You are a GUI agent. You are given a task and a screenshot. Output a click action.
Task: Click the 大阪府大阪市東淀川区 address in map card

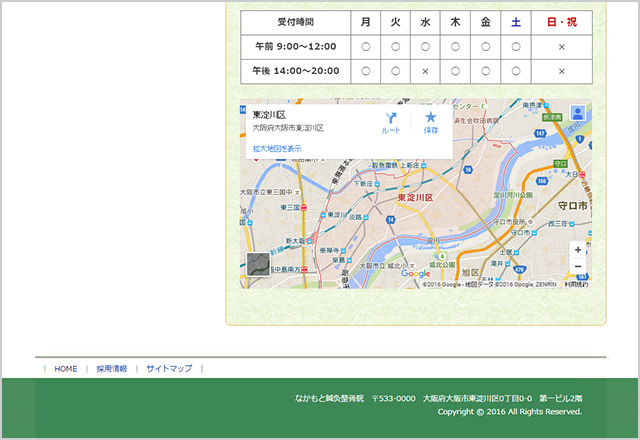288,128
